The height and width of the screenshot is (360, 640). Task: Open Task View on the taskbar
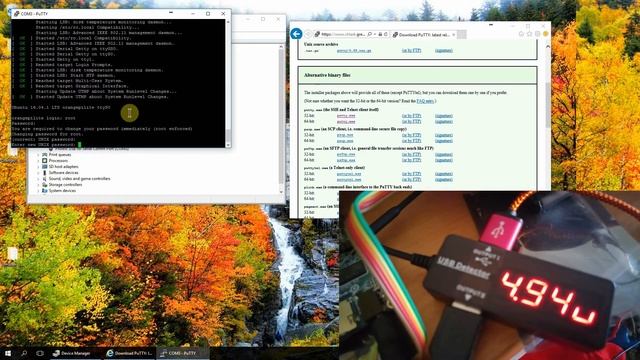pos(40,353)
